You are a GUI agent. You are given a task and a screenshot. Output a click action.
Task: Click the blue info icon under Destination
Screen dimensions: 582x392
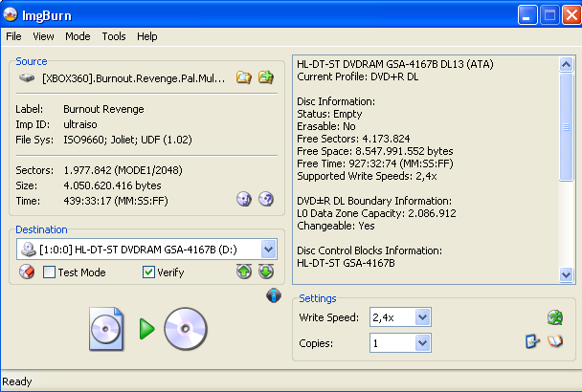273,295
